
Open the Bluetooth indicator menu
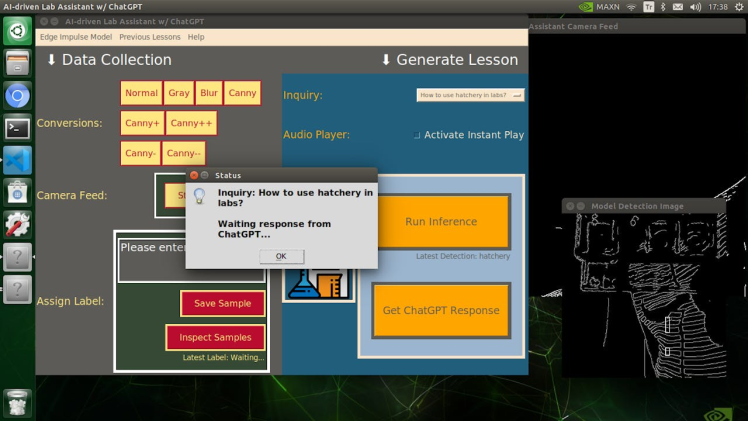663,7
